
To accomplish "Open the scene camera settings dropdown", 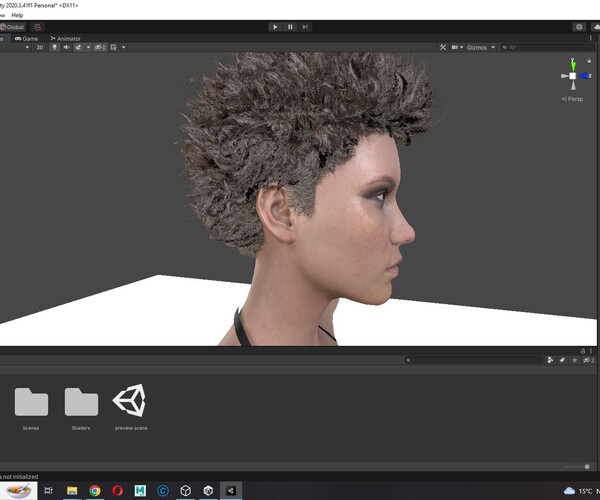I will tap(457, 47).
